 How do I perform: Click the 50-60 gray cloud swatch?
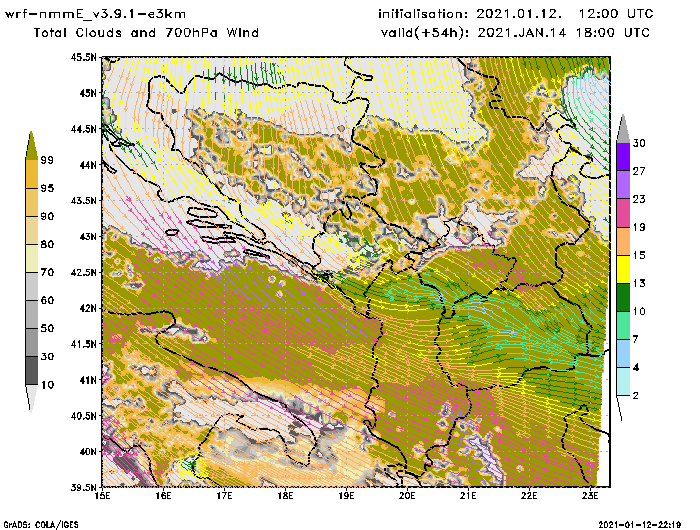click(x=32, y=314)
